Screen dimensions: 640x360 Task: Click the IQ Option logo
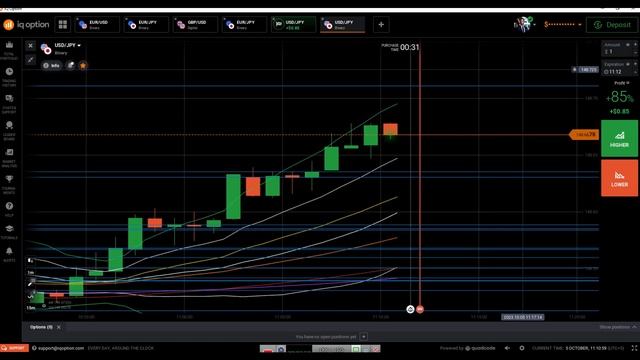(26, 24)
